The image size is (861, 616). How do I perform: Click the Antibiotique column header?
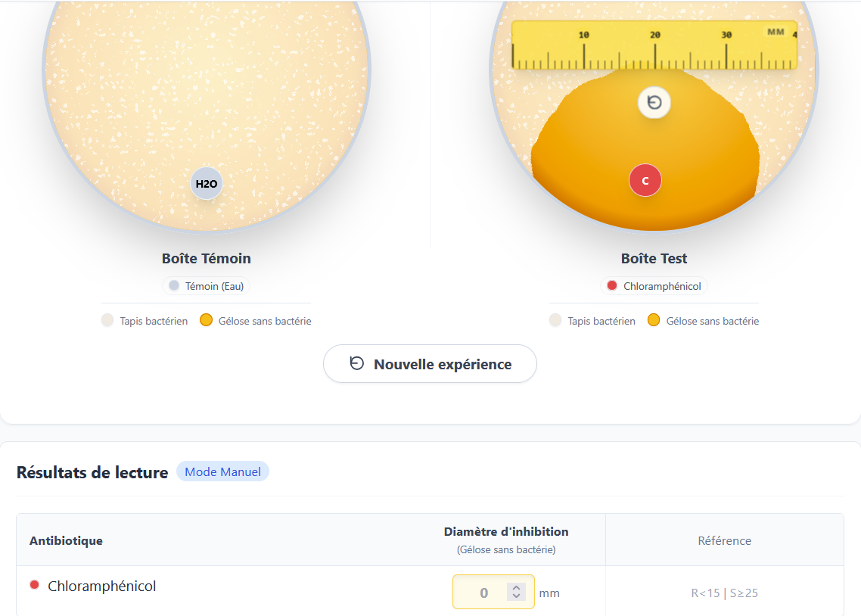66,540
